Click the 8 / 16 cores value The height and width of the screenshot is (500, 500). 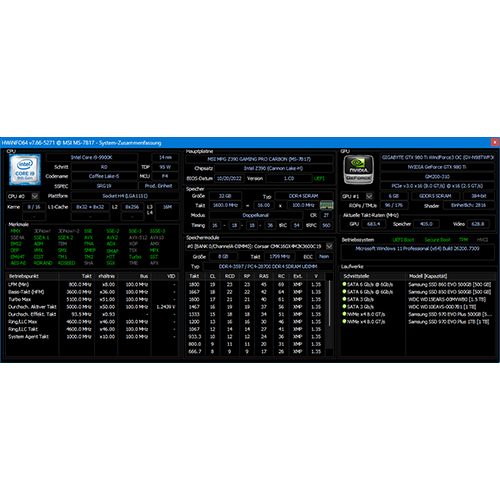[x=34, y=207]
